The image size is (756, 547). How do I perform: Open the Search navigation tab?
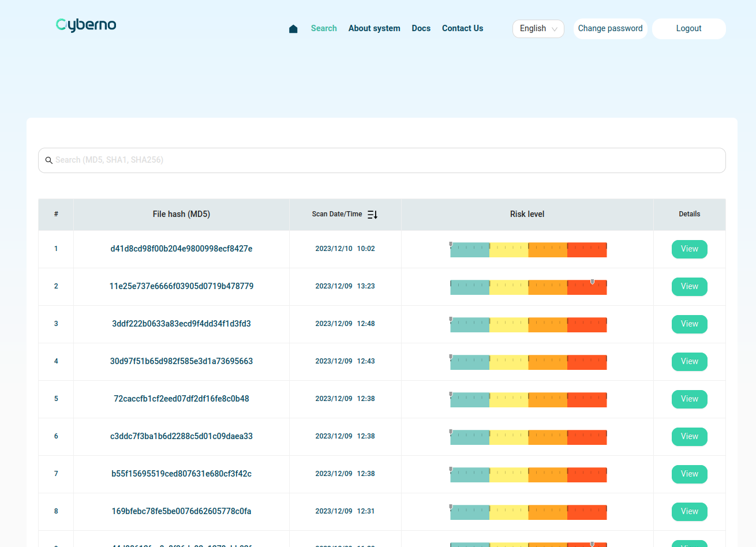click(x=324, y=28)
